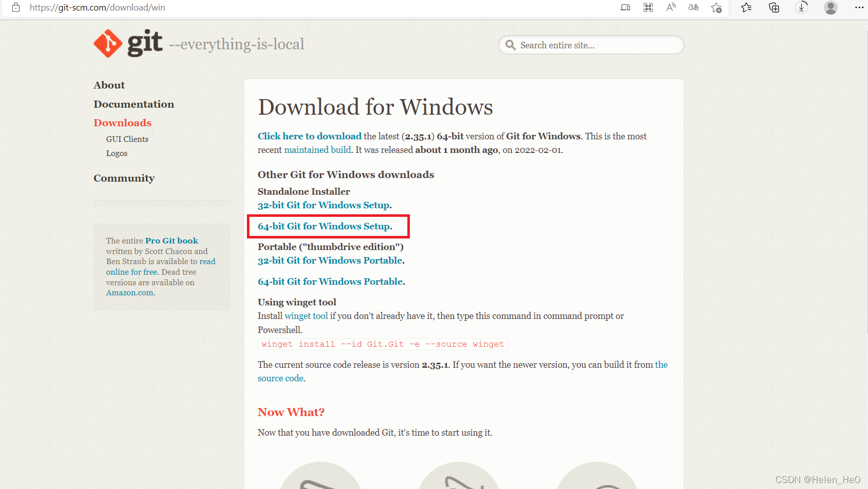Click 'Other Git for Windows downloads' heading
Image resolution: width=868 pixels, height=489 pixels.
[346, 175]
